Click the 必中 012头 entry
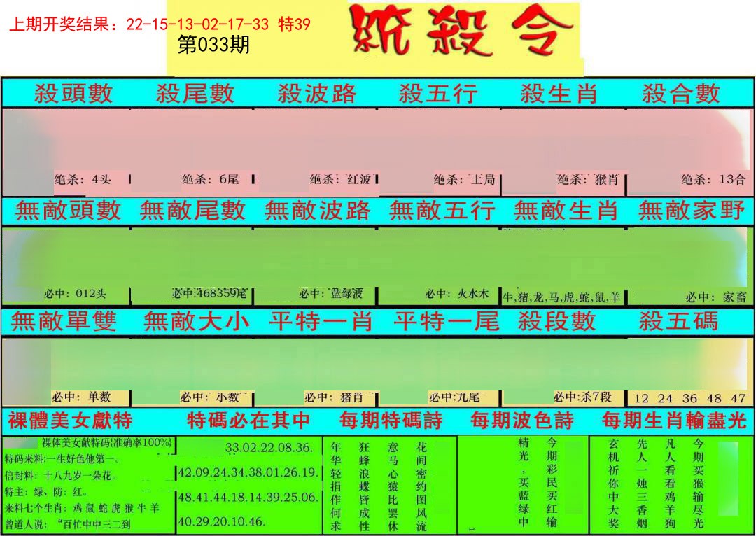The height and width of the screenshot is (536, 756). (77, 294)
